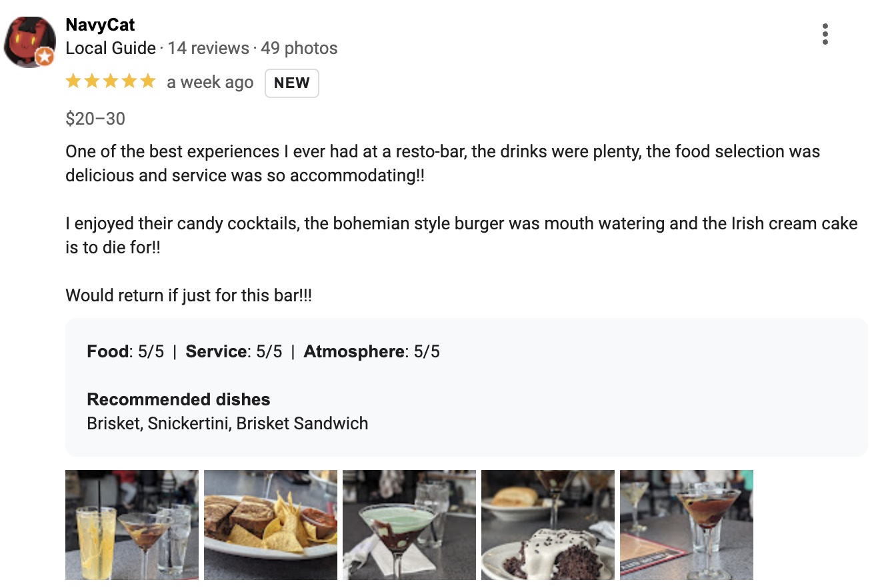876x588 pixels.
Task: Click "Brisket, Snickertini, Brisket Sandwich" dishes text
Action: point(227,423)
